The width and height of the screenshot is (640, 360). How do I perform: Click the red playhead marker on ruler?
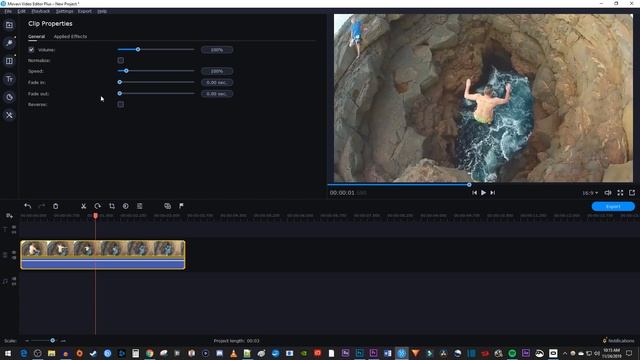click(95, 216)
